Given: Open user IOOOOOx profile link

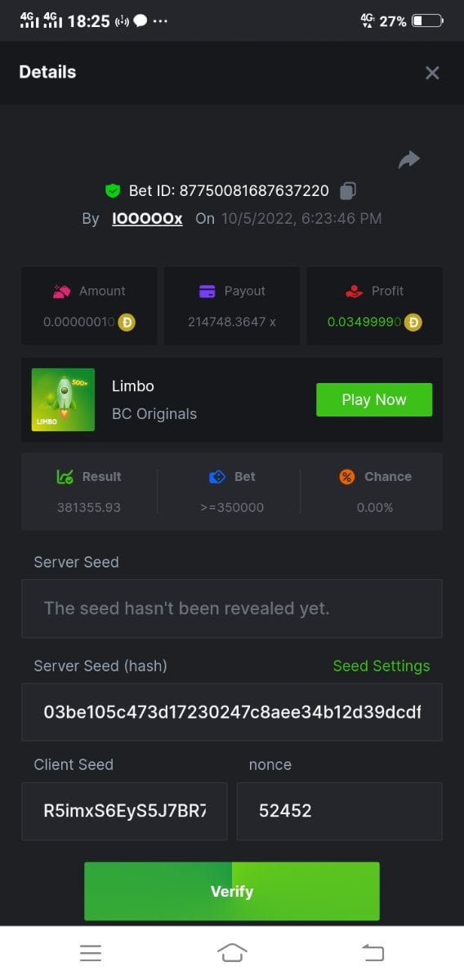Looking at the screenshot, I should point(147,219).
